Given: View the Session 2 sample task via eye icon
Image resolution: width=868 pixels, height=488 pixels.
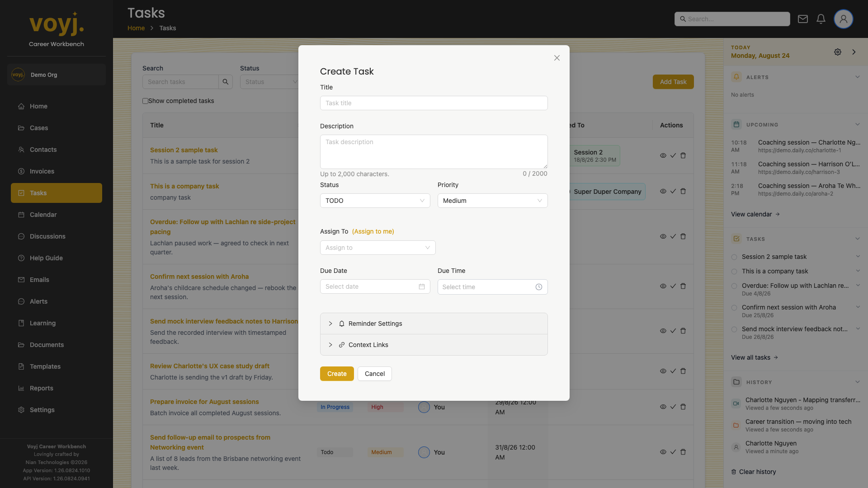Looking at the screenshot, I should pos(663,155).
